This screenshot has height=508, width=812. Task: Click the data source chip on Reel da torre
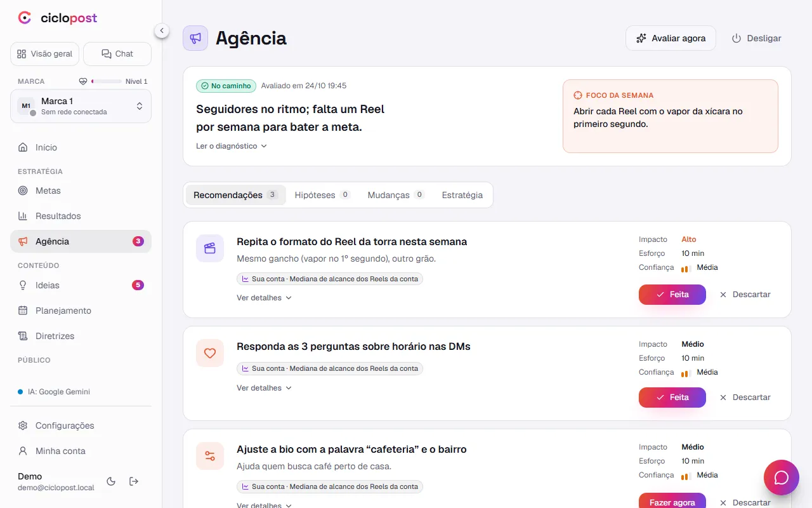click(330, 279)
